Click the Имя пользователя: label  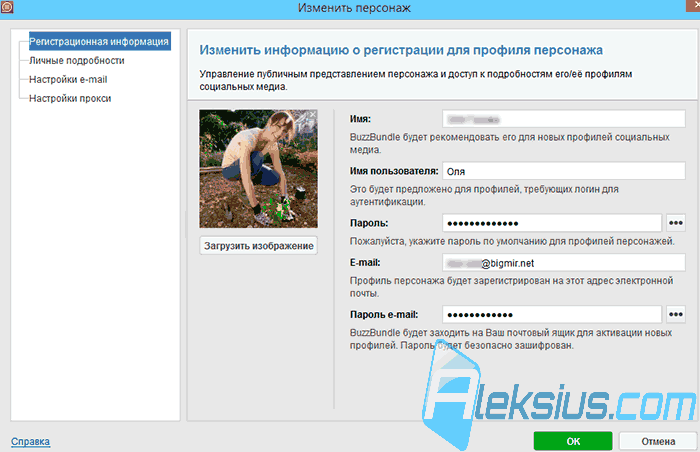(x=394, y=171)
